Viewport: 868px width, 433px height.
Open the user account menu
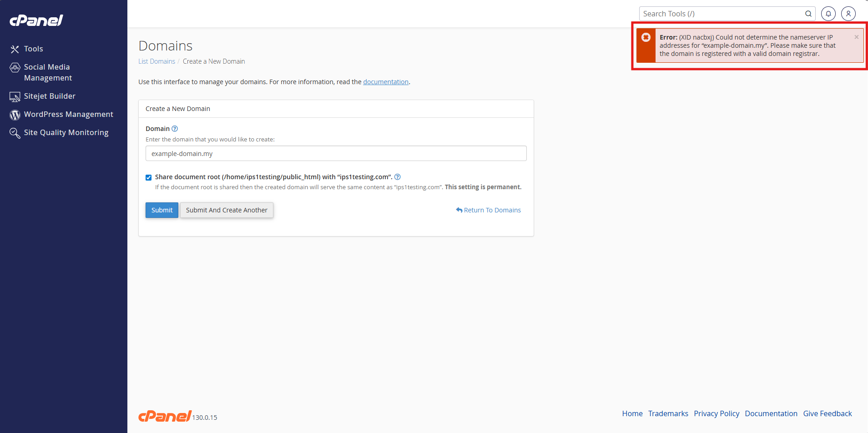click(x=848, y=14)
